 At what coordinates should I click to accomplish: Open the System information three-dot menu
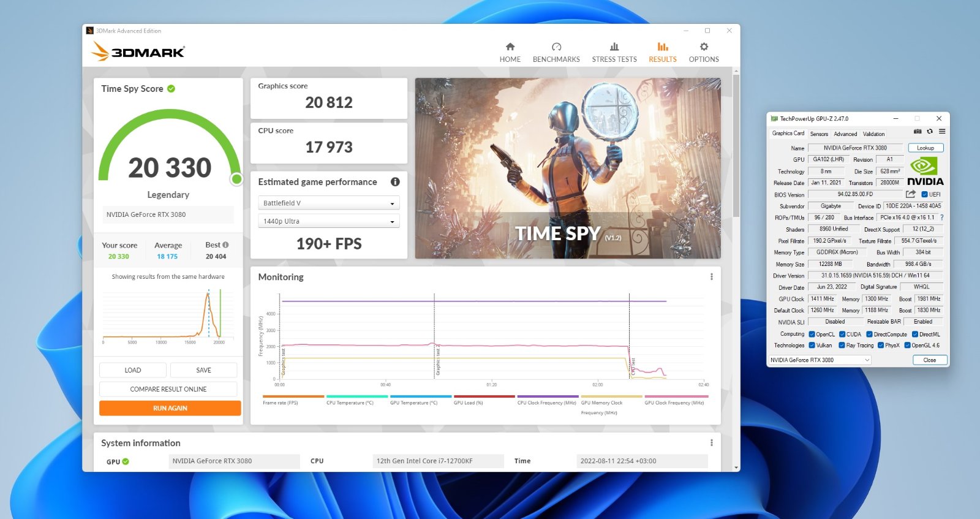point(711,443)
